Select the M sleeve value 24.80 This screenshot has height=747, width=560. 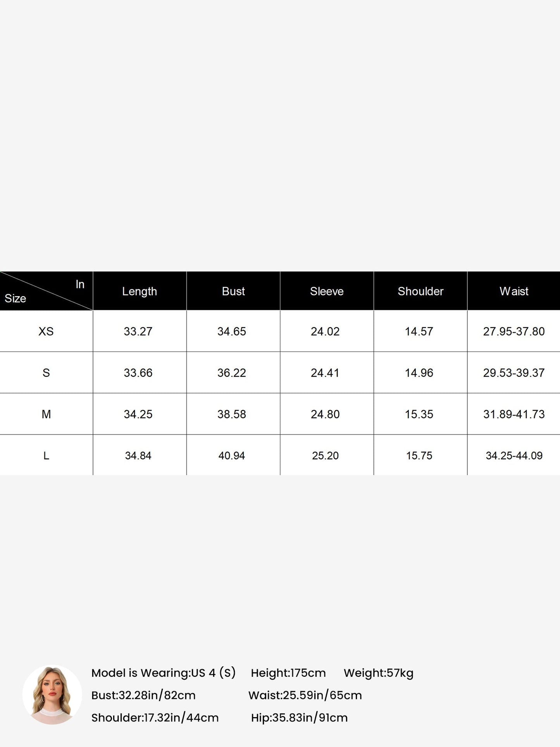[x=325, y=414]
